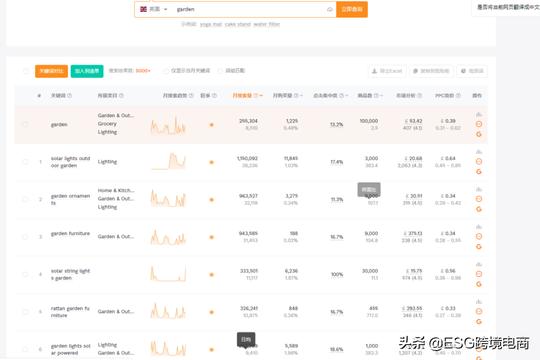Screen dimensions: 540x360
Task: Click orange G icon for rattan garden furniture
Action: click(479, 322)
